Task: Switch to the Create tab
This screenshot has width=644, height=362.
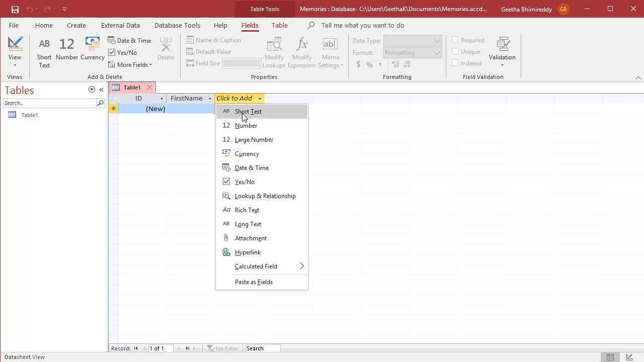Action: click(x=76, y=25)
